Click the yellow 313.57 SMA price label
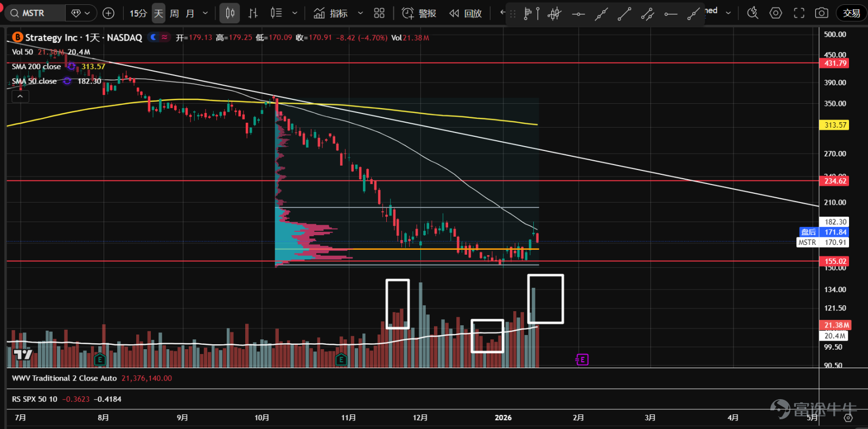 [x=835, y=125]
